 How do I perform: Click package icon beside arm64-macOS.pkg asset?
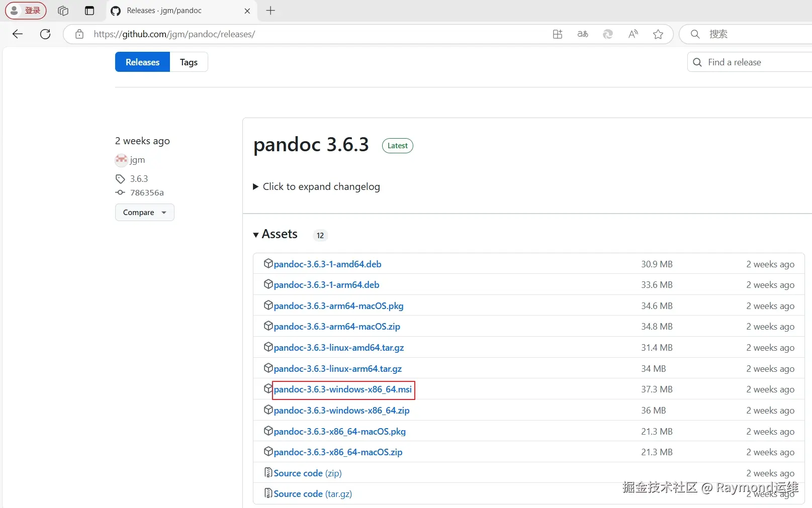268,305
